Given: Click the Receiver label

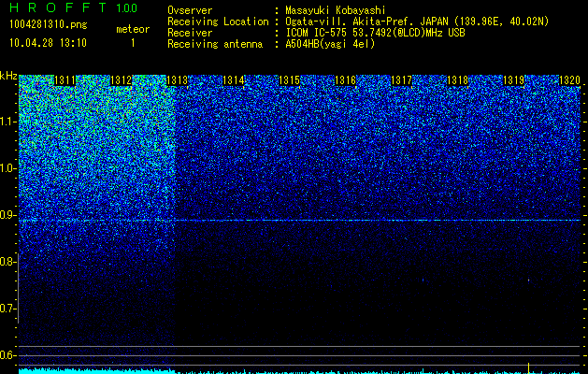Looking at the screenshot, I should pos(190,33).
